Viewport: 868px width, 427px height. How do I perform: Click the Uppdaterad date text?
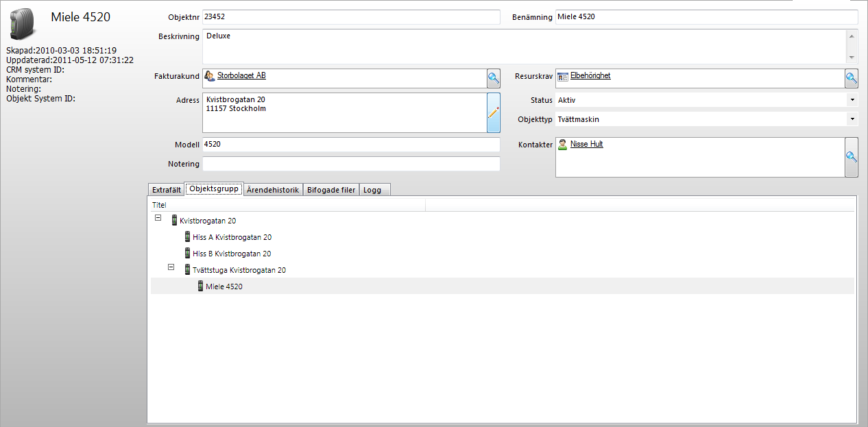pyautogui.click(x=70, y=60)
